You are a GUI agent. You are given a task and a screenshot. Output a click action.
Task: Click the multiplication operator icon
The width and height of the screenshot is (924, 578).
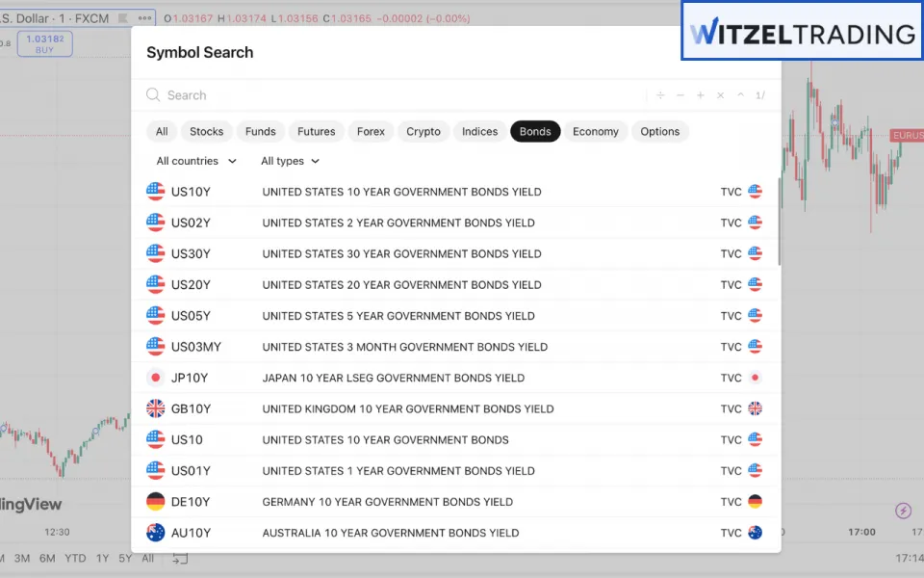tap(721, 95)
